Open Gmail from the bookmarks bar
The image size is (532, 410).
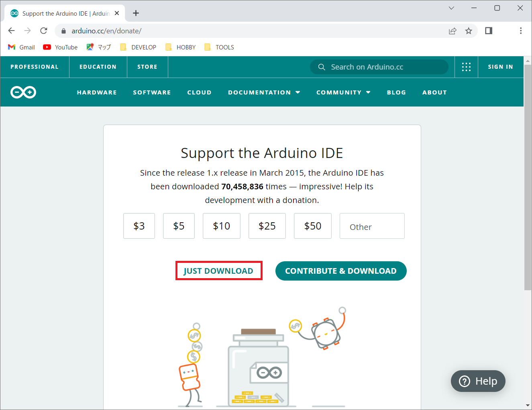click(x=21, y=47)
